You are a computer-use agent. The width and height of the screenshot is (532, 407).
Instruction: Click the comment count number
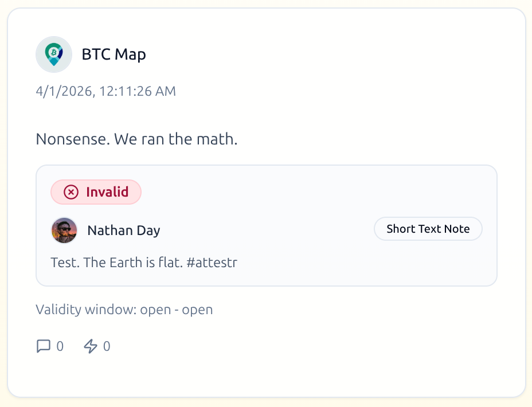point(60,346)
